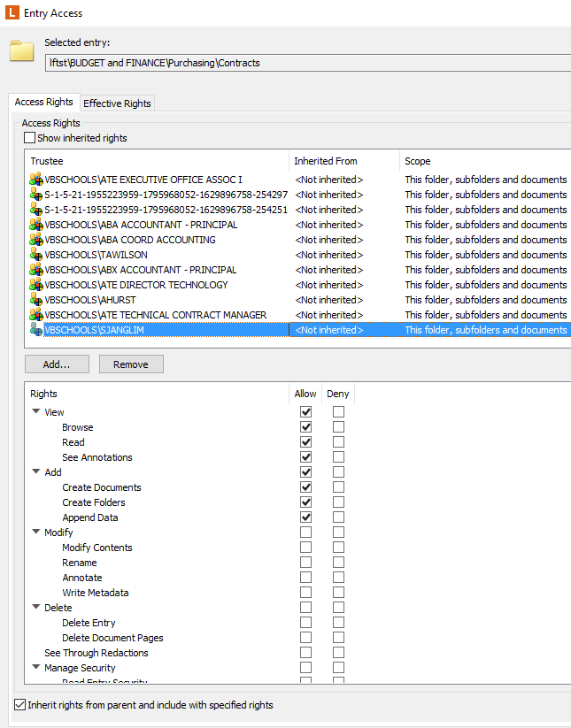Screen dimensions: 571x728
Task: Click trustee icon for SID ending 254251
Action: (36, 210)
